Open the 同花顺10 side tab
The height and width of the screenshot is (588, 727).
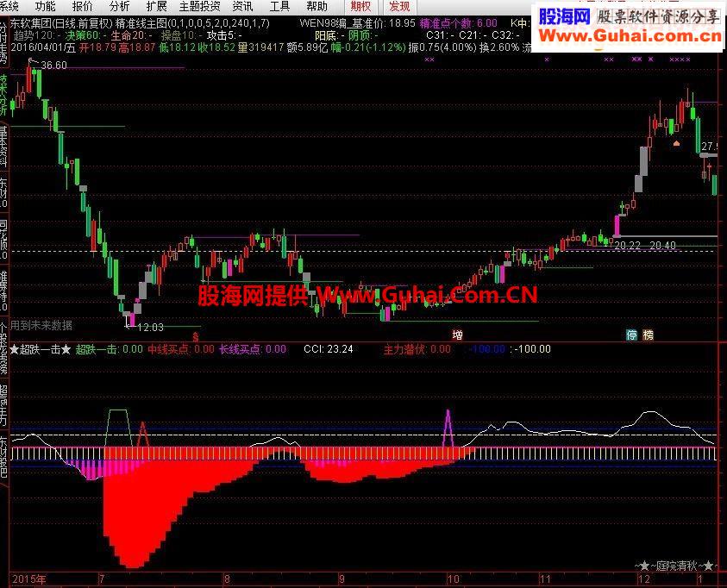(3, 240)
